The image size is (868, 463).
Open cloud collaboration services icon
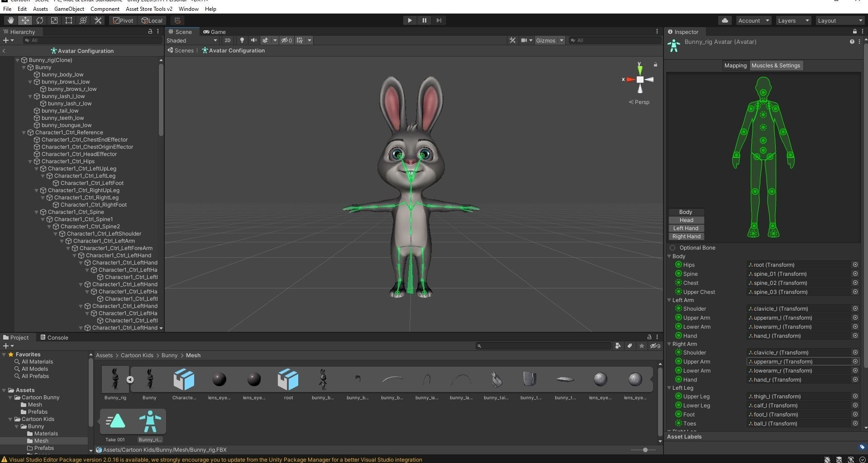725,20
